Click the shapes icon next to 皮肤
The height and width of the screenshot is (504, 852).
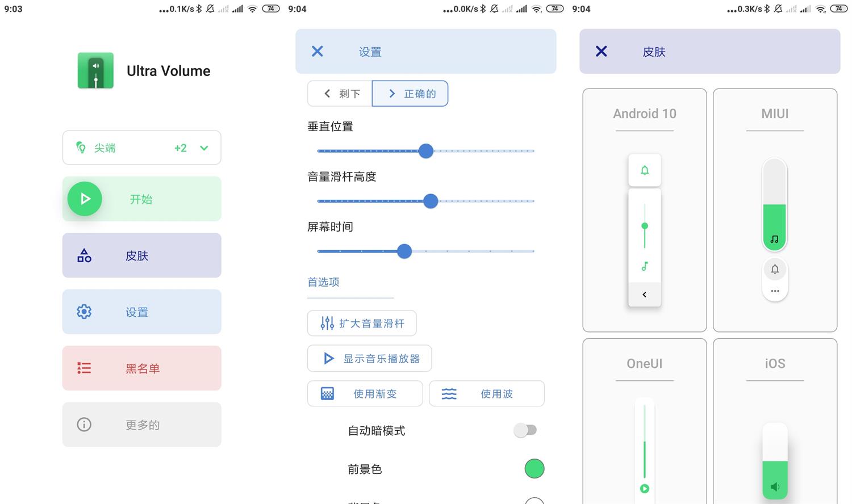84,255
